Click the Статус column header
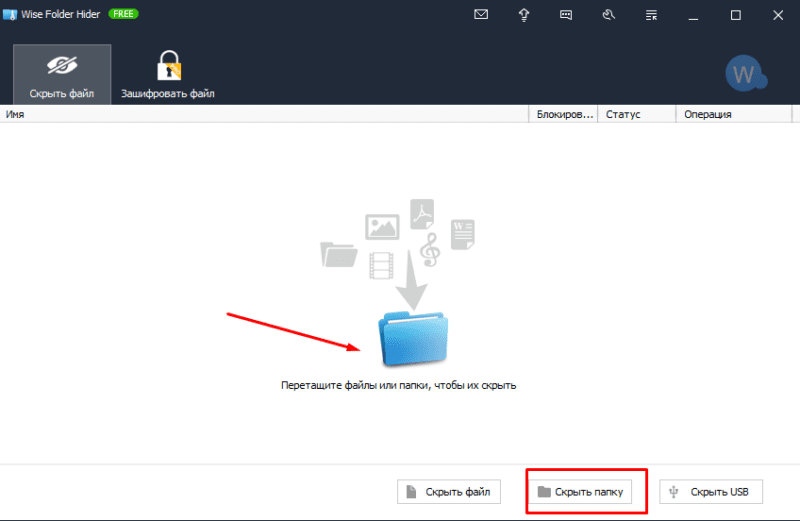The height and width of the screenshot is (521, 800). [636, 114]
